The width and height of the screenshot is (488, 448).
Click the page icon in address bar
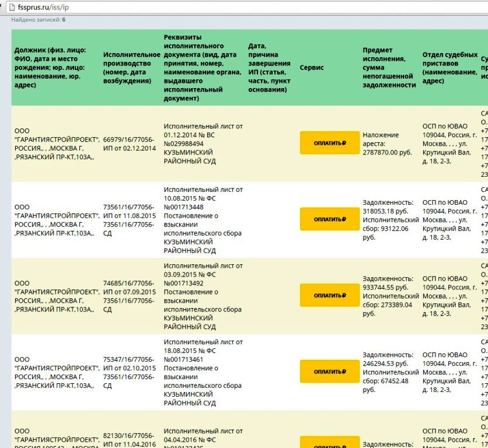coord(12,8)
